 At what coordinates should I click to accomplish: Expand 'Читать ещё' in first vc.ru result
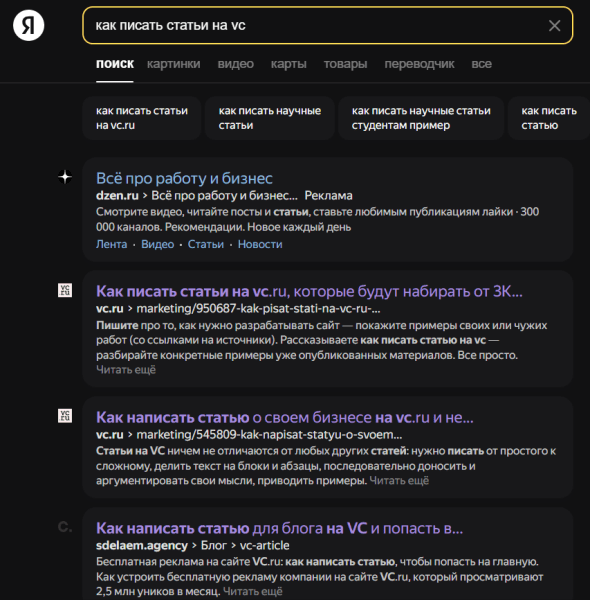click(x=126, y=370)
